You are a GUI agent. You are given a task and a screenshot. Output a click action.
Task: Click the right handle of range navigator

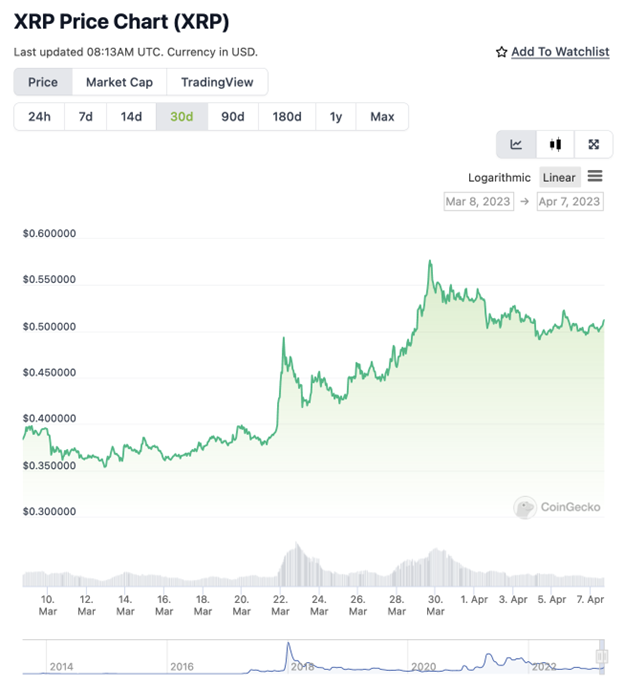[x=602, y=656]
